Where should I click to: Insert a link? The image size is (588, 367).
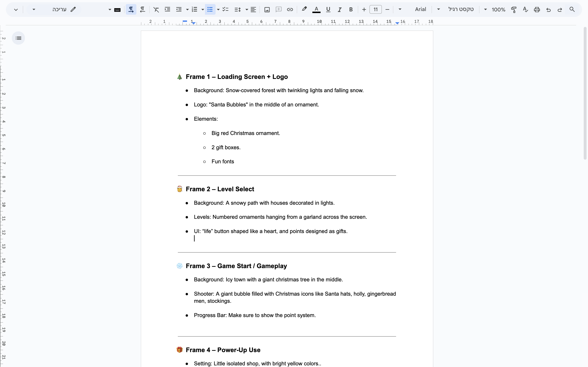pos(290,9)
